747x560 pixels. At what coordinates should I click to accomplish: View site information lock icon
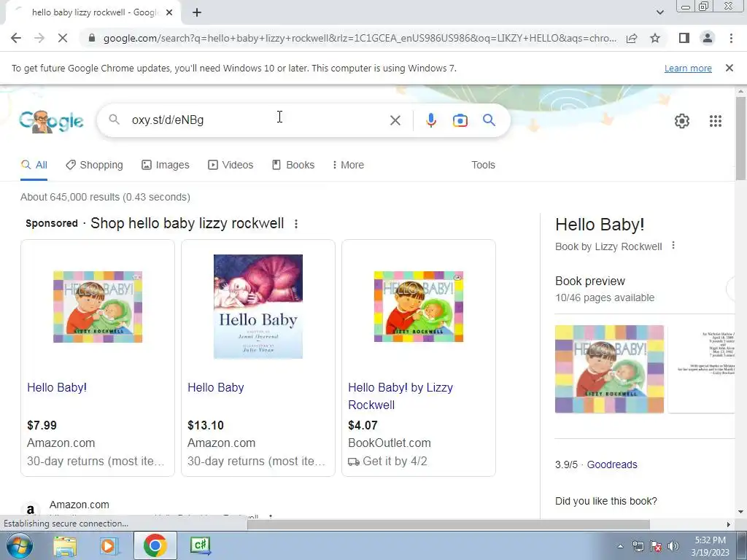92,38
